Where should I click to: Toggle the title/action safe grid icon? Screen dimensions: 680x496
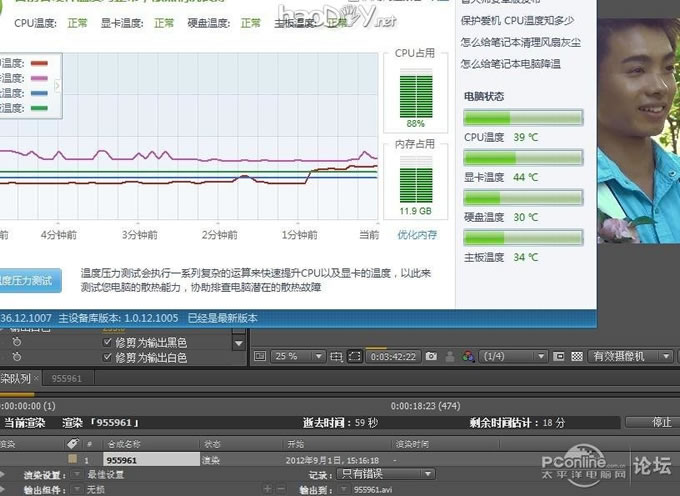[x=336, y=356]
